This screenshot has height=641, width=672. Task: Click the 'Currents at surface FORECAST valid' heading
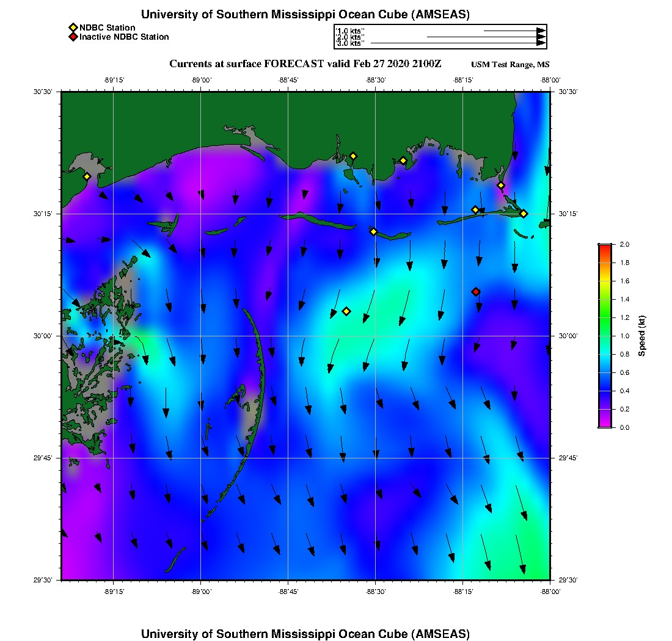[305, 64]
